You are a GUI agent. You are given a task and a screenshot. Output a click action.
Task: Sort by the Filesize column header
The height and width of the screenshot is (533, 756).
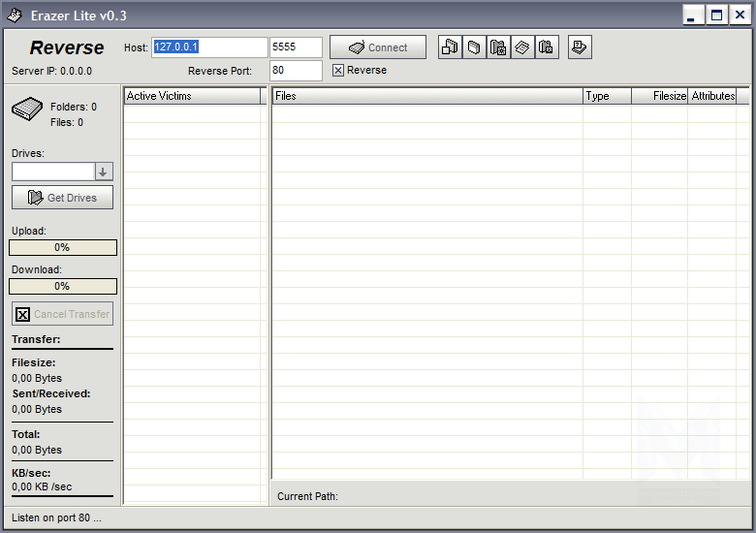660,96
